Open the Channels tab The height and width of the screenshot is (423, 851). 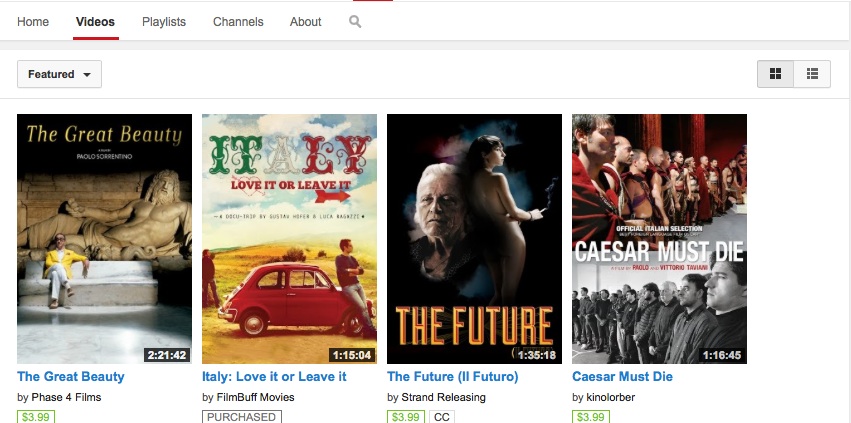point(238,22)
